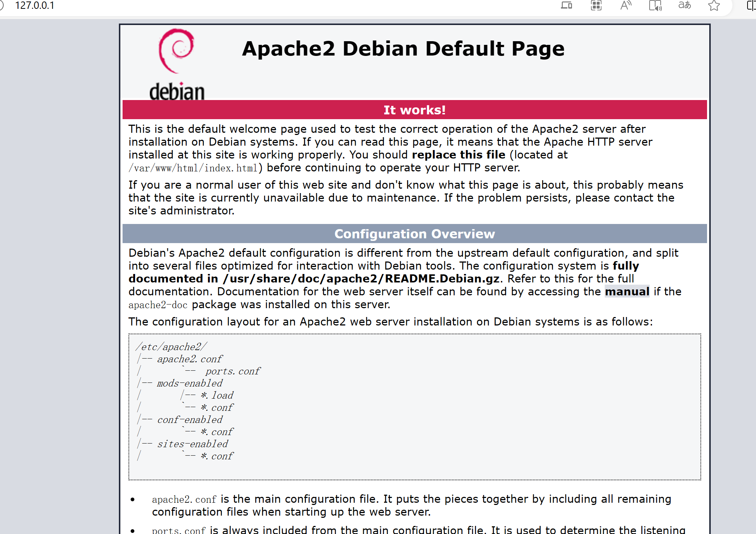Click the /var/www/html/index.html path text

pyautogui.click(x=193, y=168)
